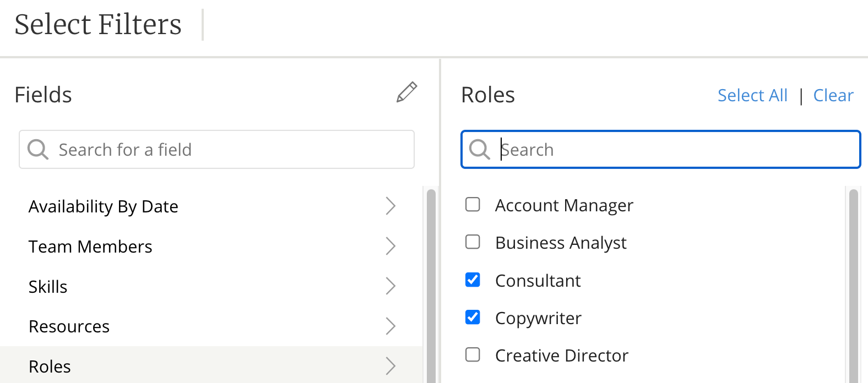Image resolution: width=868 pixels, height=383 pixels.
Task: Click the Clear link
Action: (833, 95)
